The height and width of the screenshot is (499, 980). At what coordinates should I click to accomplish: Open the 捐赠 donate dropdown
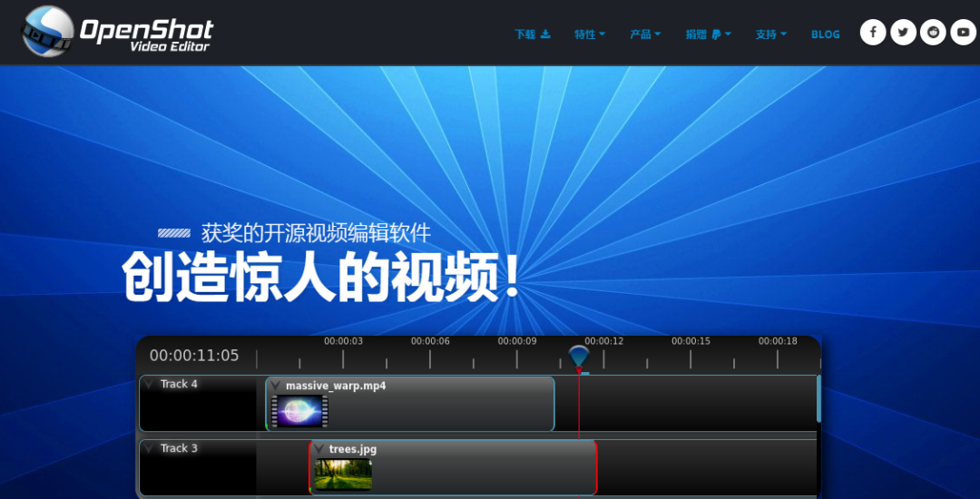click(708, 34)
